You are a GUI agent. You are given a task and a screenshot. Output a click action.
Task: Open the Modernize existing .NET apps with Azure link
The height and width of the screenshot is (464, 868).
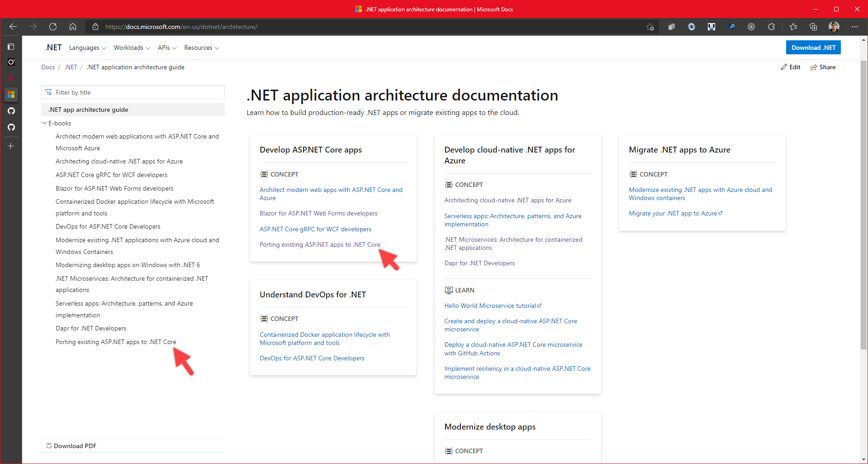coord(700,194)
